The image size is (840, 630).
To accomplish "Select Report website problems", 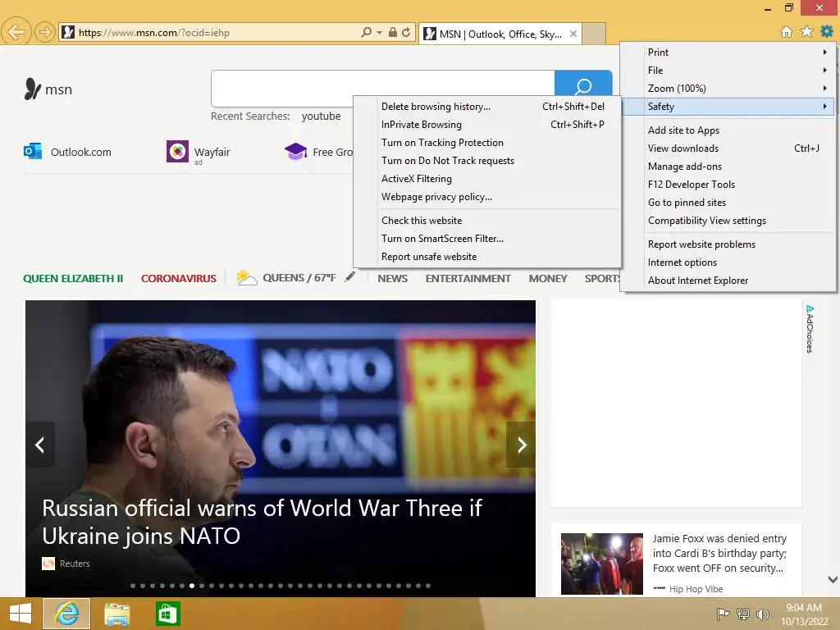I will coord(728,244).
